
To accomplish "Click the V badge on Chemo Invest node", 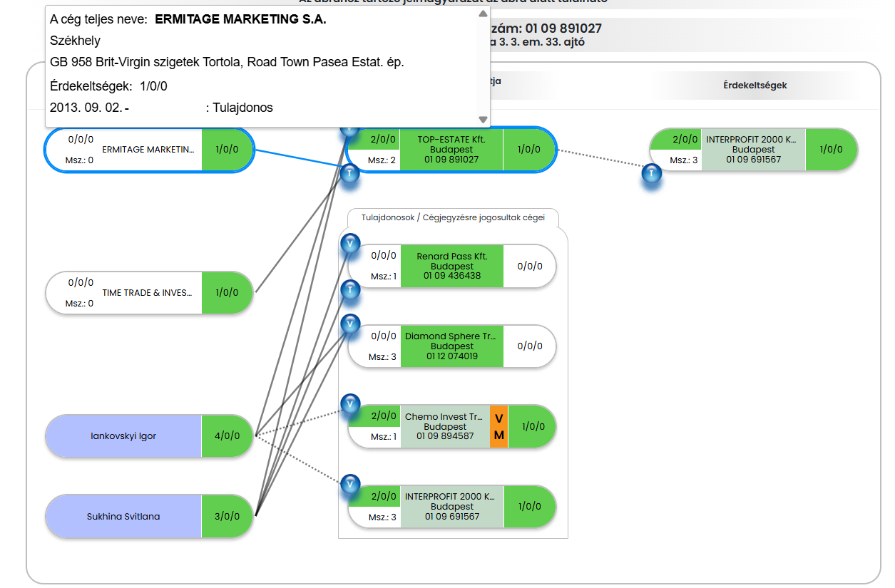I will (349, 404).
